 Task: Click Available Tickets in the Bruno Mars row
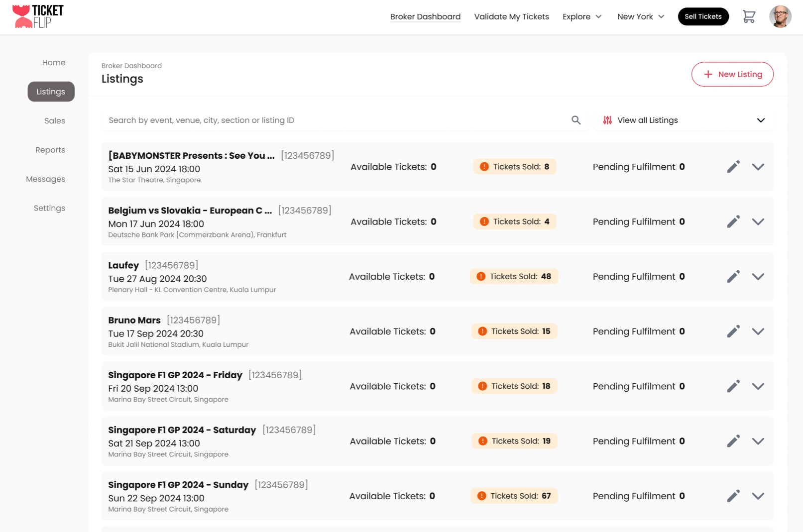(393, 331)
